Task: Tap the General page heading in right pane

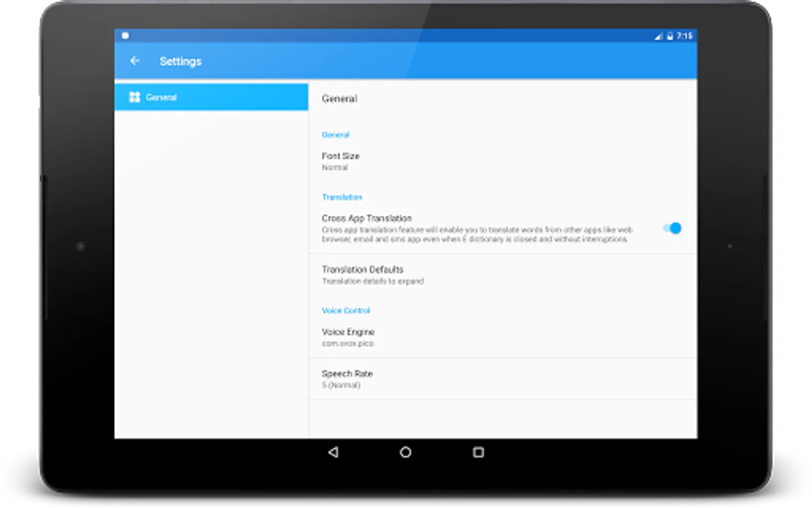Action: pyautogui.click(x=339, y=98)
